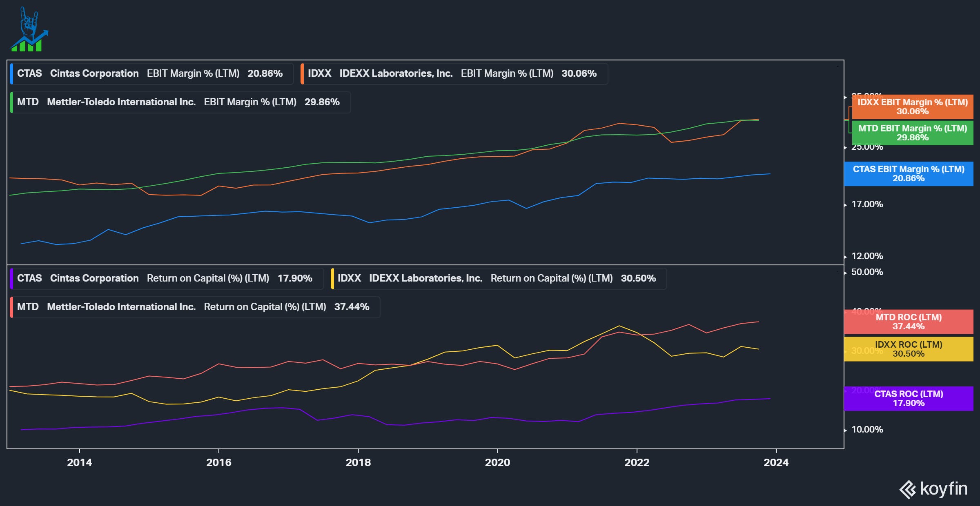Click the 30.06% value in IDXX legend
Image resolution: width=980 pixels, height=506 pixels.
click(579, 74)
